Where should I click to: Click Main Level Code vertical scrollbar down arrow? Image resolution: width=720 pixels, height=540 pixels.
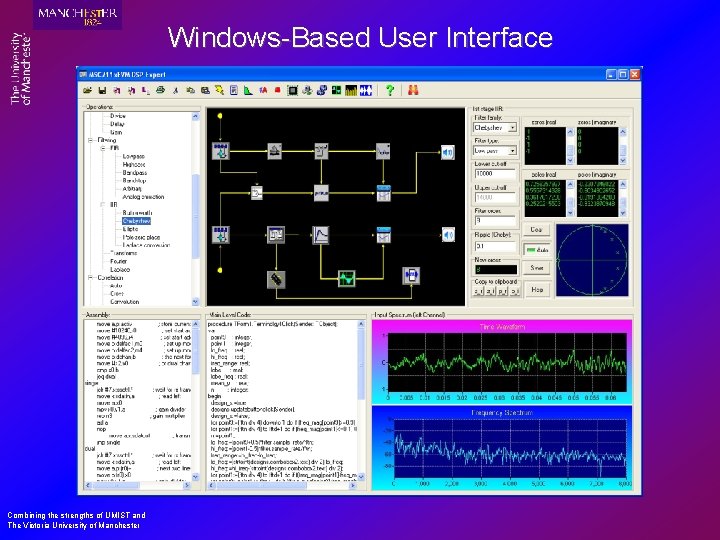(x=361, y=477)
